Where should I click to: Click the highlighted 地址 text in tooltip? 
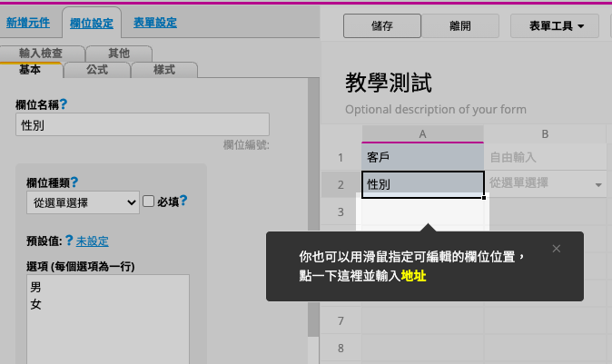pos(413,276)
